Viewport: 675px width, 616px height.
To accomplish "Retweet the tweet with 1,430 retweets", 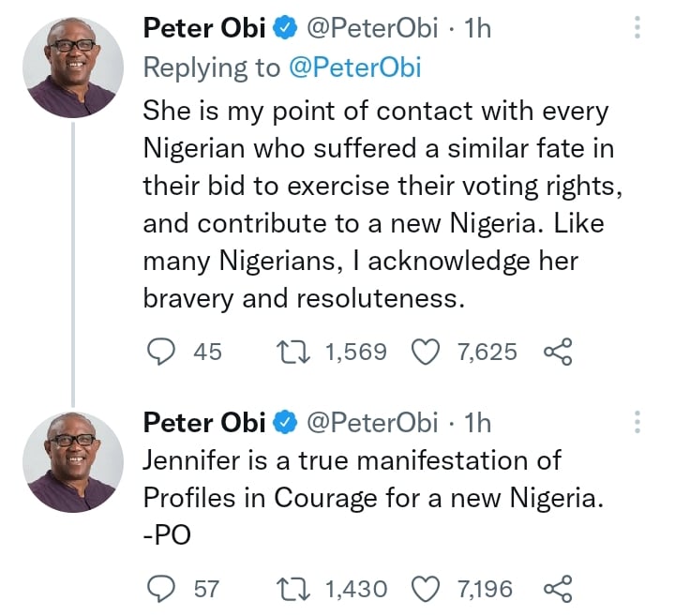I will click(296, 589).
